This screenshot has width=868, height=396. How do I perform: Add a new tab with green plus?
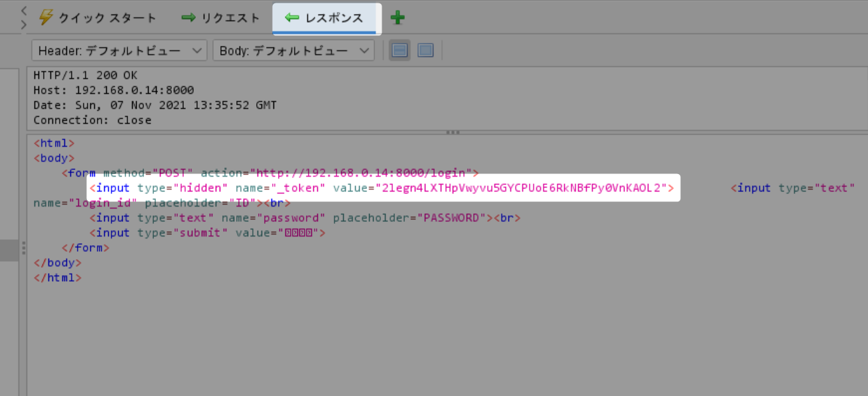(x=398, y=18)
